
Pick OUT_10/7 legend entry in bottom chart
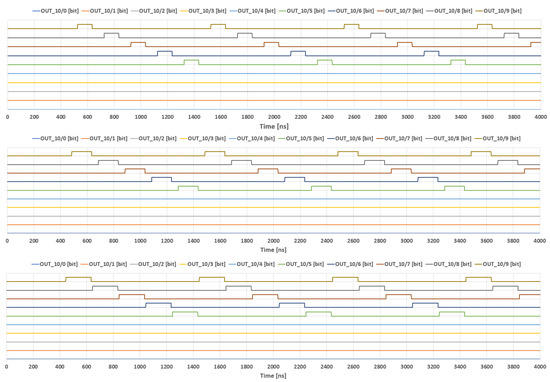pos(399,264)
